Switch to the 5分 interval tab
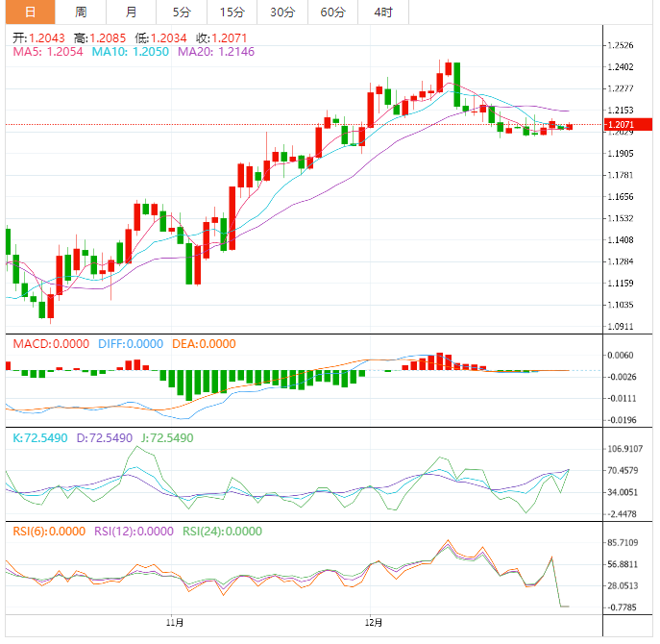The image size is (660, 644). click(181, 12)
